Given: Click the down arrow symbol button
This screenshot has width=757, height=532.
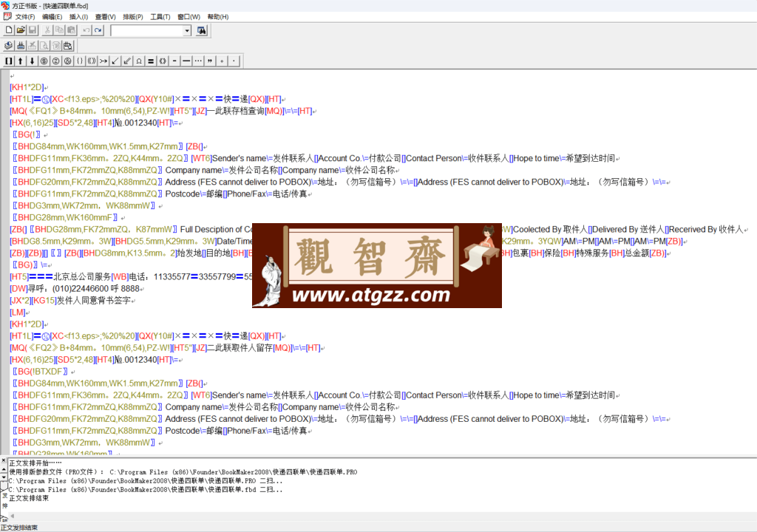Looking at the screenshot, I should (33, 61).
